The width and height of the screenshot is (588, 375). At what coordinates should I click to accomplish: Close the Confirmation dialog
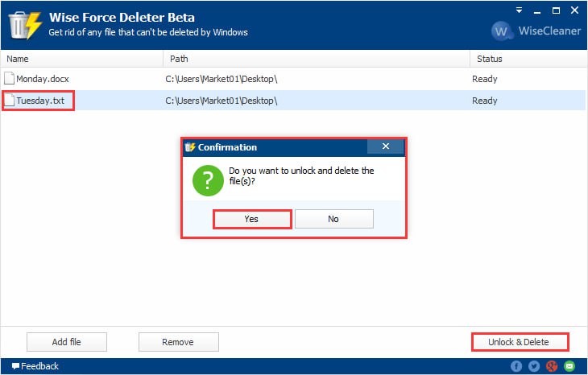tap(385, 146)
